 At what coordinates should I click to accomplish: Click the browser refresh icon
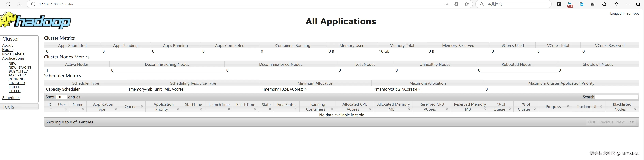pyautogui.click(x=8, y=4)
